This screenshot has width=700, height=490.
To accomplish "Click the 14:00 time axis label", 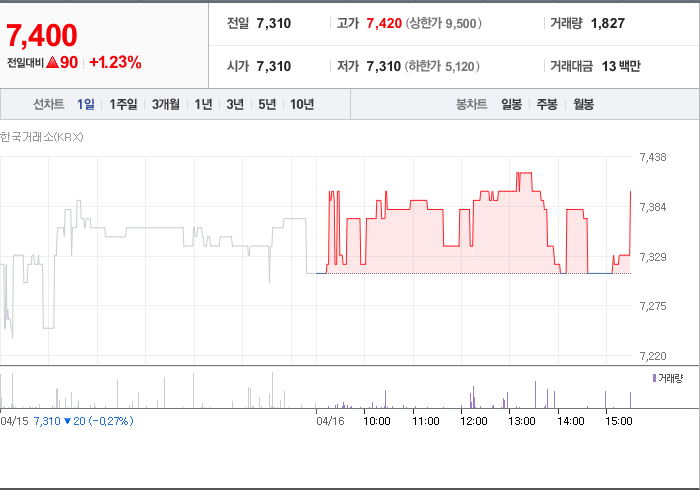I will coord(571,421).
